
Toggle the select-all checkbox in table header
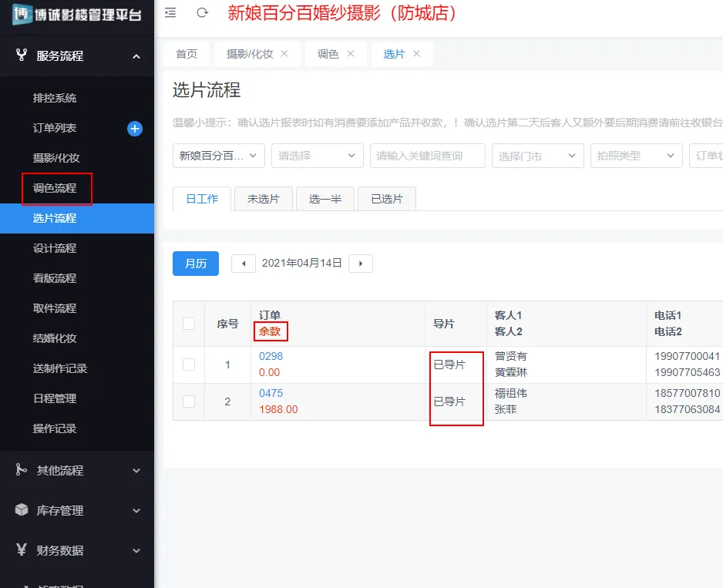point(189,324)
